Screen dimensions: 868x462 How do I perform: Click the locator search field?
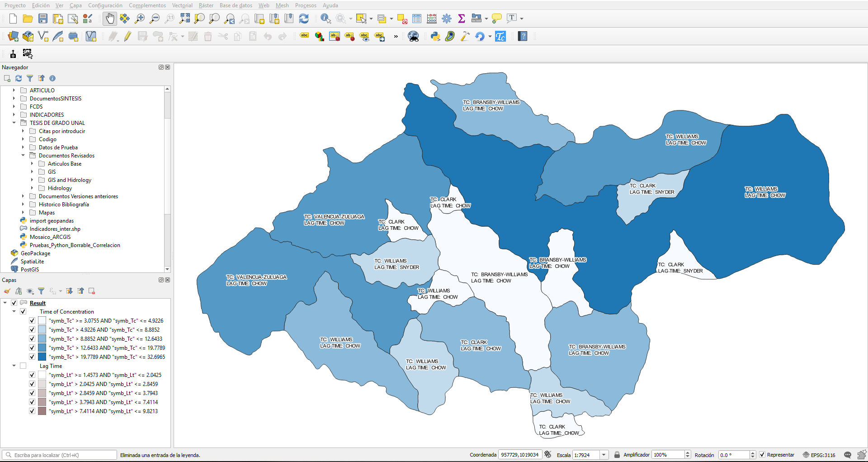pyautogui.click(x=60, y=455)
